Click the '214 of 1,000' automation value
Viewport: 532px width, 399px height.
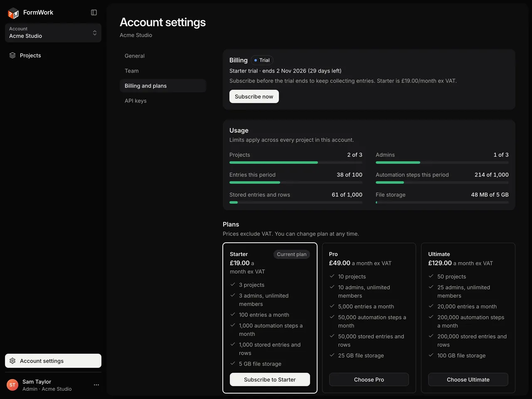tap(492, 175)
